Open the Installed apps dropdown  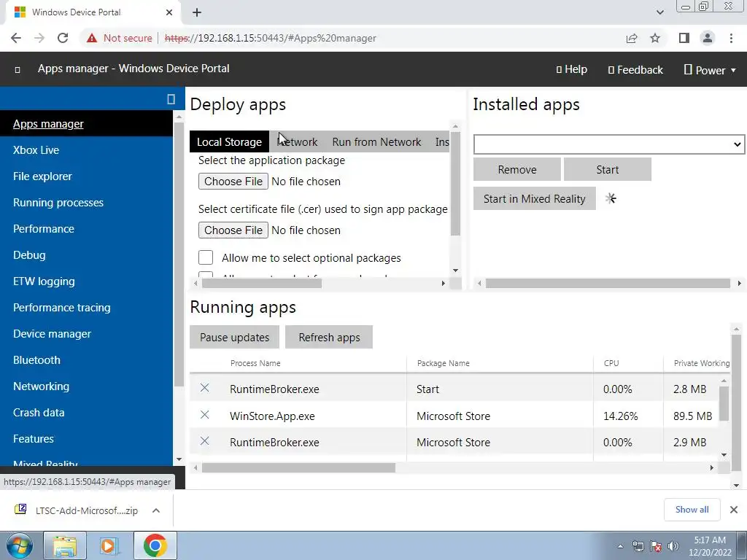click(x=609, y=144)
